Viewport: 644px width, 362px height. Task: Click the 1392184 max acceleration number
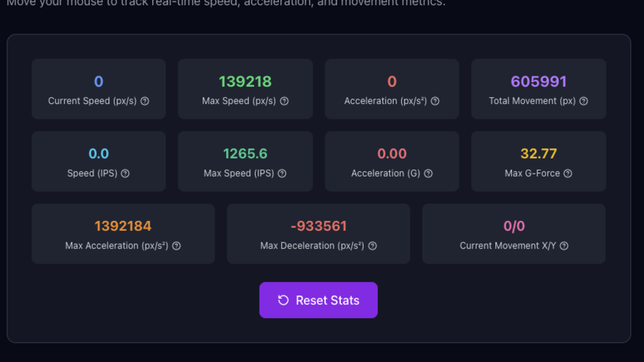click(x=123, y=226)
